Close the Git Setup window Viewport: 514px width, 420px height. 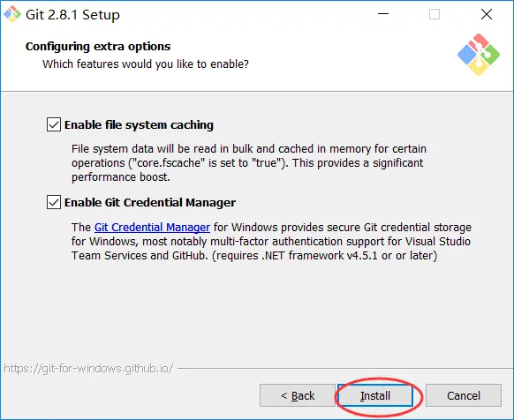tap(486, 14)
